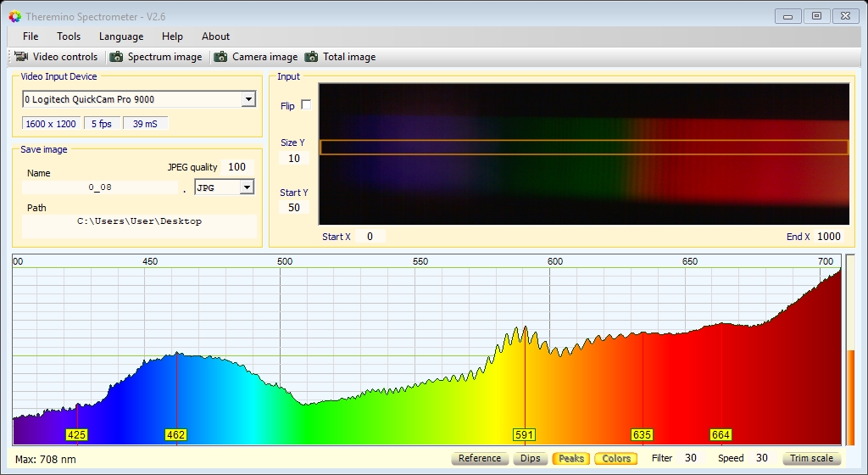Image resolution: width=868 pixels, height=475 pixels.
Task: Enable the Dips display button
Action: click(531, 458)
